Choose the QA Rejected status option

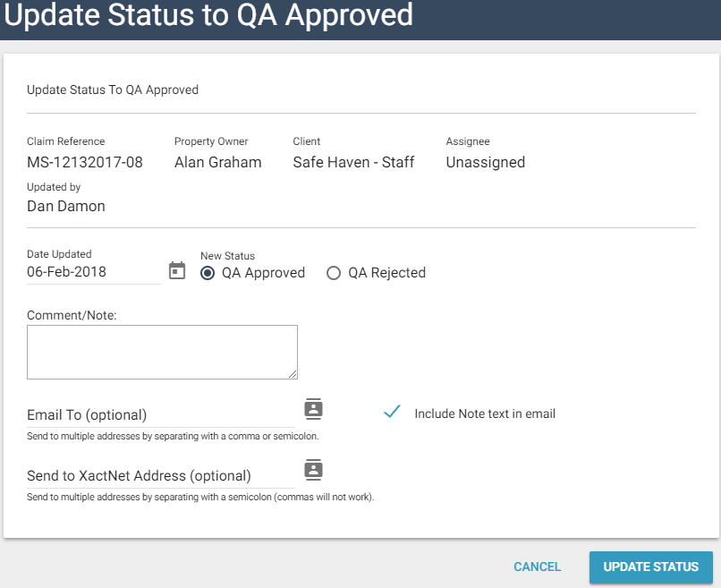point(334,273)
